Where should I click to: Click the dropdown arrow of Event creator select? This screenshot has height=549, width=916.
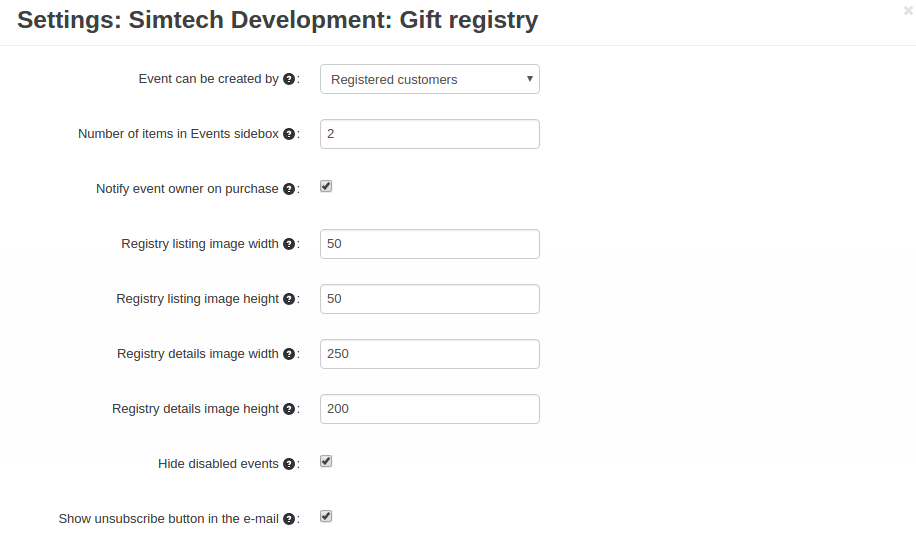[530, 78]
